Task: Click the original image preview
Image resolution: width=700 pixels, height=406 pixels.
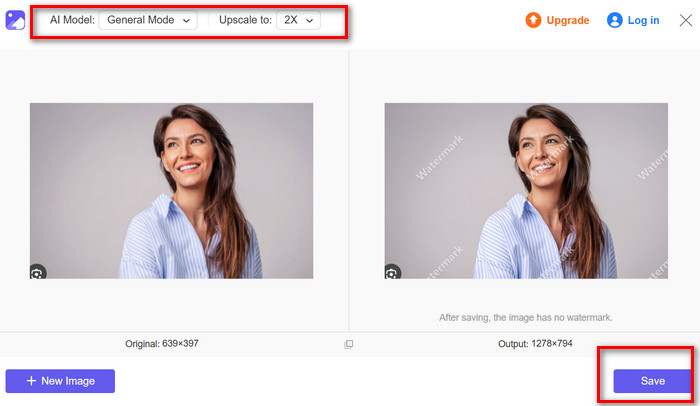Action: pyautogui.click(x=171, y=190)
